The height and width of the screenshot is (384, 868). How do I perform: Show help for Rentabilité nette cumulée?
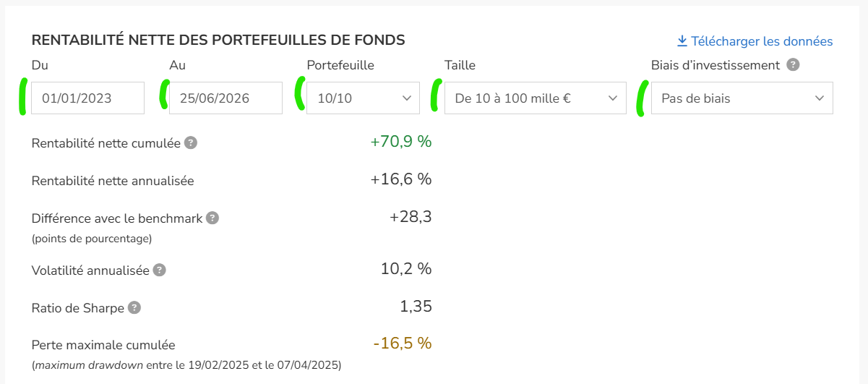point(190,143)
